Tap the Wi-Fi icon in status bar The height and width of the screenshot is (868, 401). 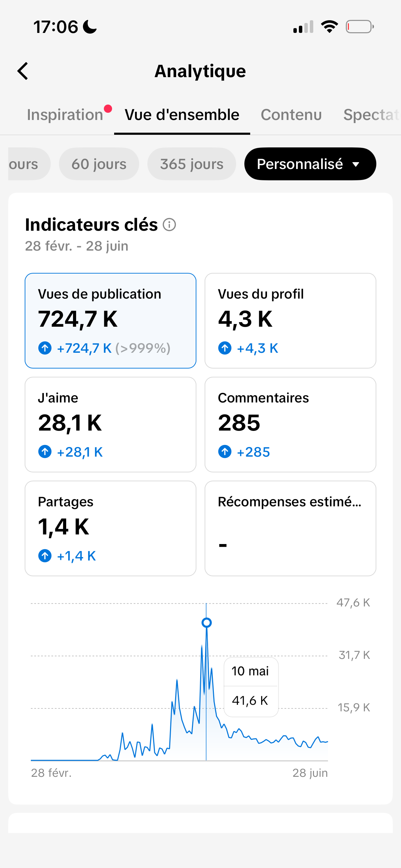[x=329, y=27]
